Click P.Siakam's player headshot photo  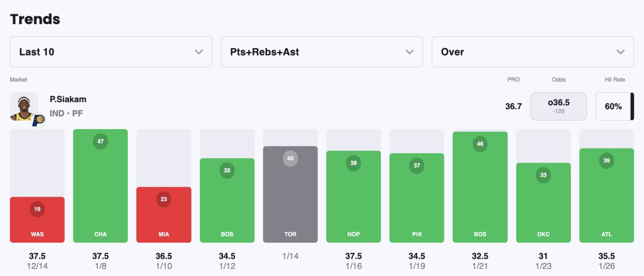pos(24,107)
